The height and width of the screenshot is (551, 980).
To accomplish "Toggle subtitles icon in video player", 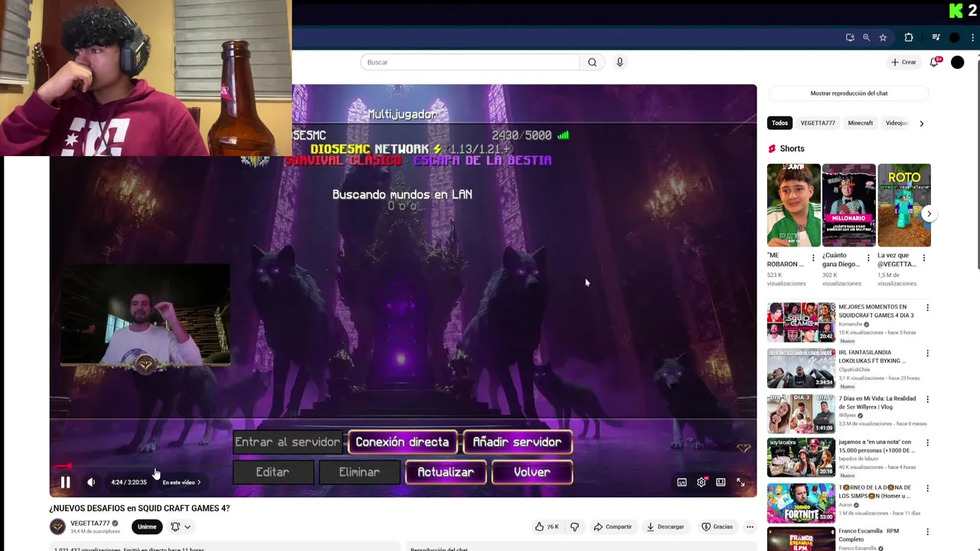I will 681,482.
